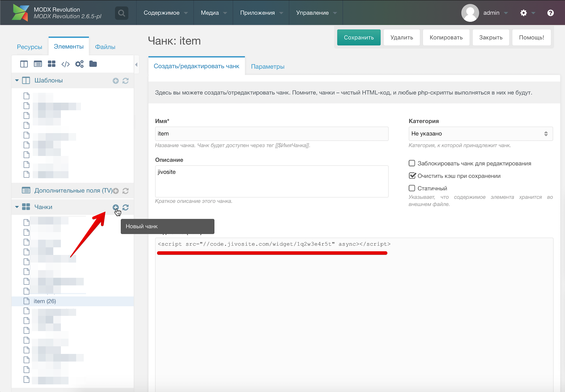Screen dimensions: 565x392
Task: Open the Категория dropdown
Action: [x=481, y=134]
